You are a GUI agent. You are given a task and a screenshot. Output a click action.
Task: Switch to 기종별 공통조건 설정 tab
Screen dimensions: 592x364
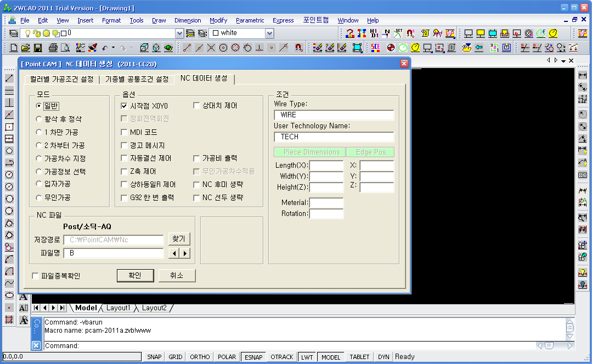[x=137, y=79]
